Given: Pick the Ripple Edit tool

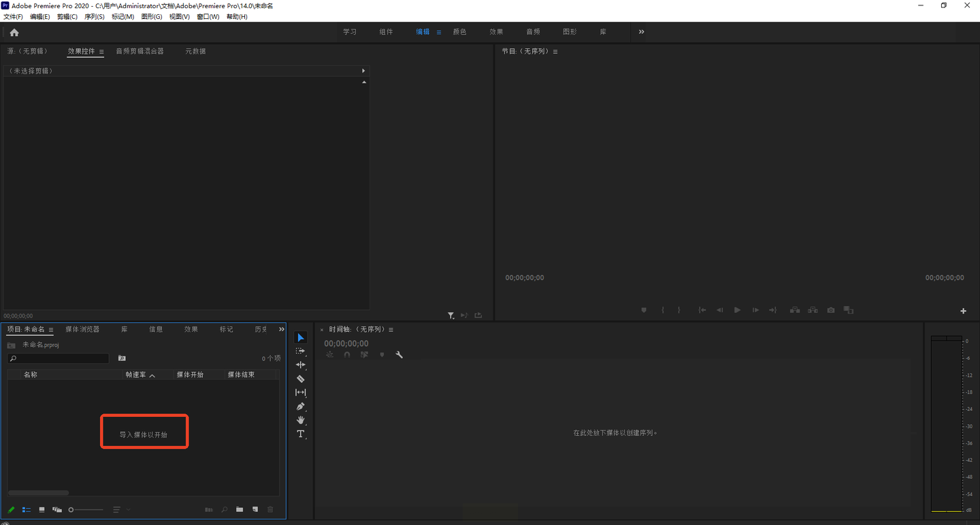Looking at the screenshot, I should coord(300,365).
